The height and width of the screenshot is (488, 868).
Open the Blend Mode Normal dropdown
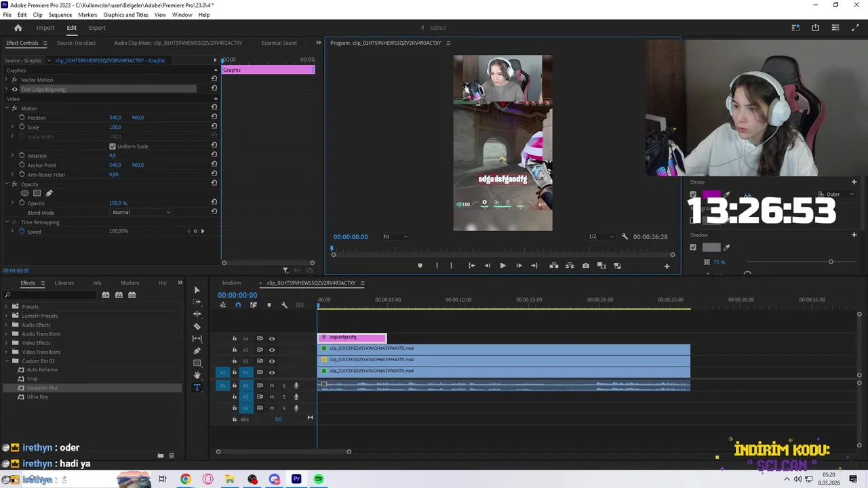(x=141, y=212)
